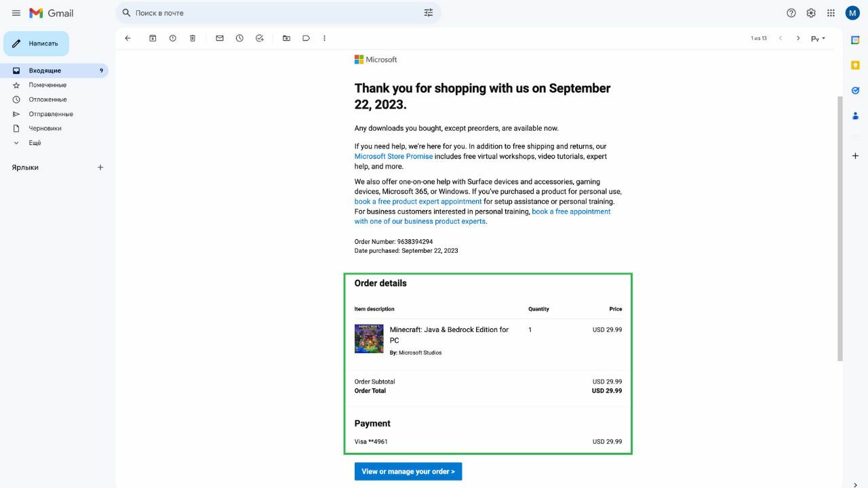Open the input language dropdown
The image size is (868, 488).
pos(818,39)
